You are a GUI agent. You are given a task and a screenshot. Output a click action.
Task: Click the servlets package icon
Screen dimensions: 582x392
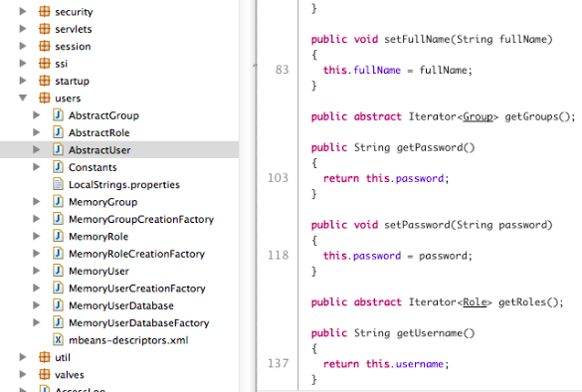[x=44, y=29]
